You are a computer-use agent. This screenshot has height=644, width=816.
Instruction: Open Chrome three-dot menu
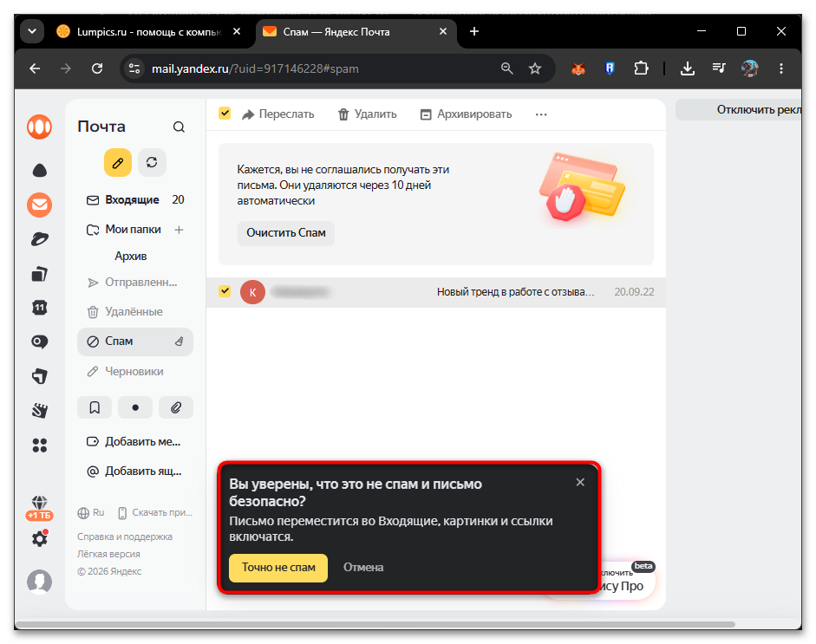(781, 68)
